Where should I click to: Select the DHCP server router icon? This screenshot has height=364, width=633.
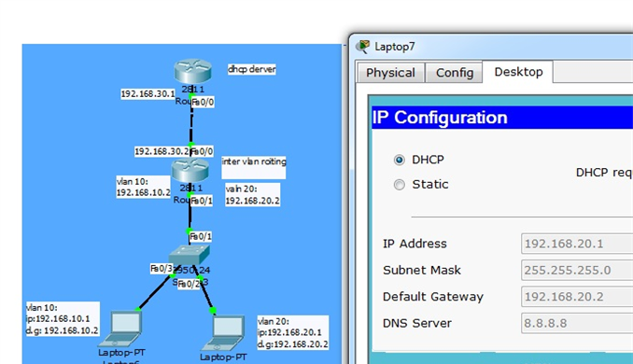192,71
